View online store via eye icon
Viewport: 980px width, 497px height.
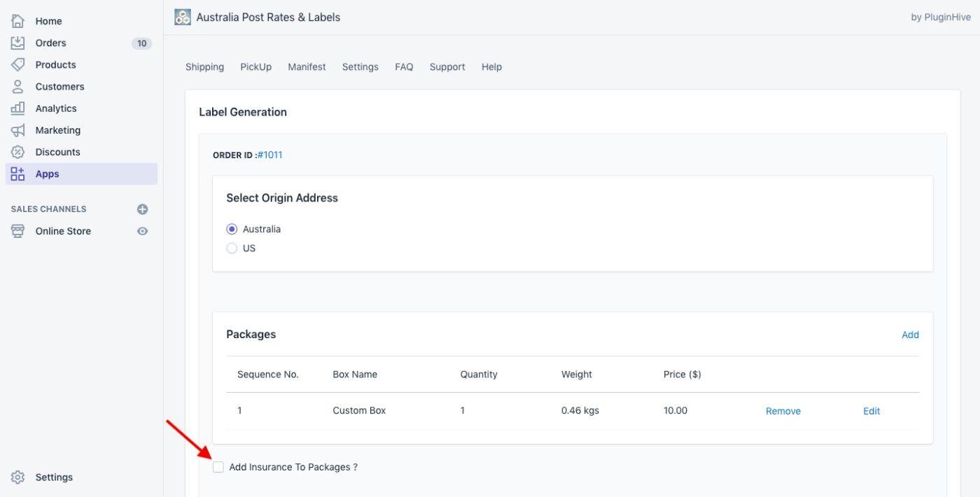click(143, 231)
